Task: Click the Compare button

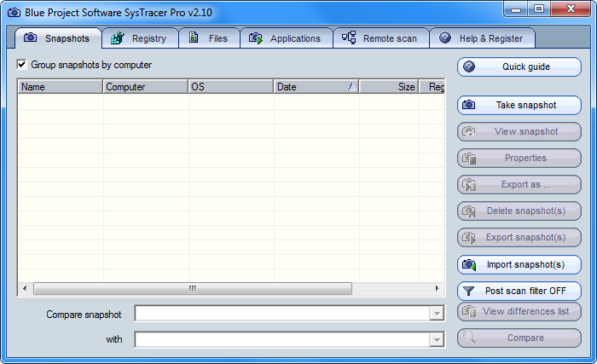Action: point(519,338)
